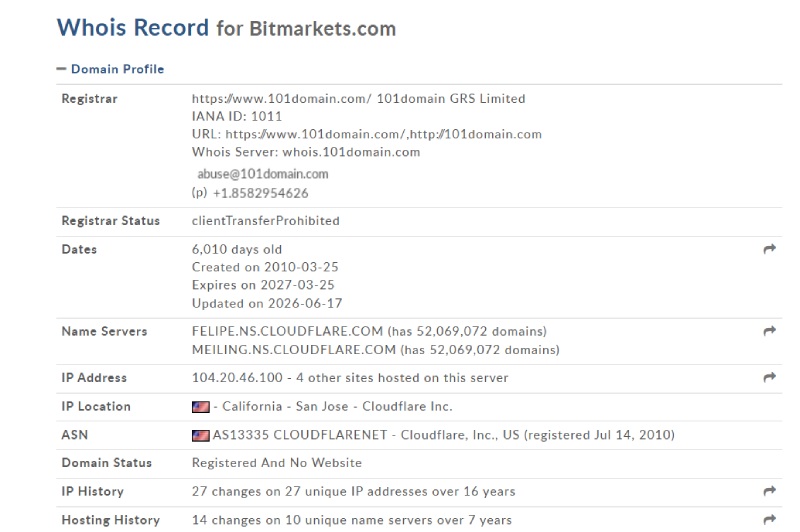Image resolution: width=800 pixels, height=532 pixels.
Task: Select the phone number +1.8582954626
Action: pos(260,193)
